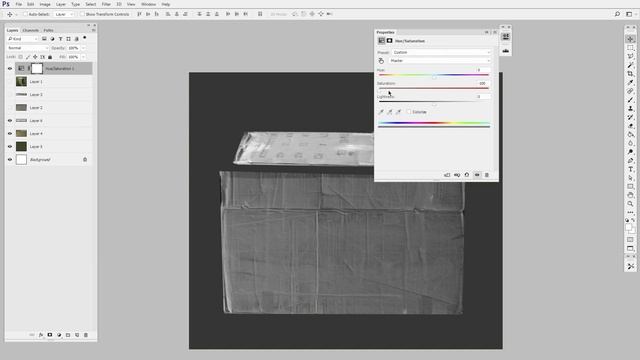Viewport: 640px width, 360px height.
Task: Click the Hue slider handle
Action: (x=434, y=78)
